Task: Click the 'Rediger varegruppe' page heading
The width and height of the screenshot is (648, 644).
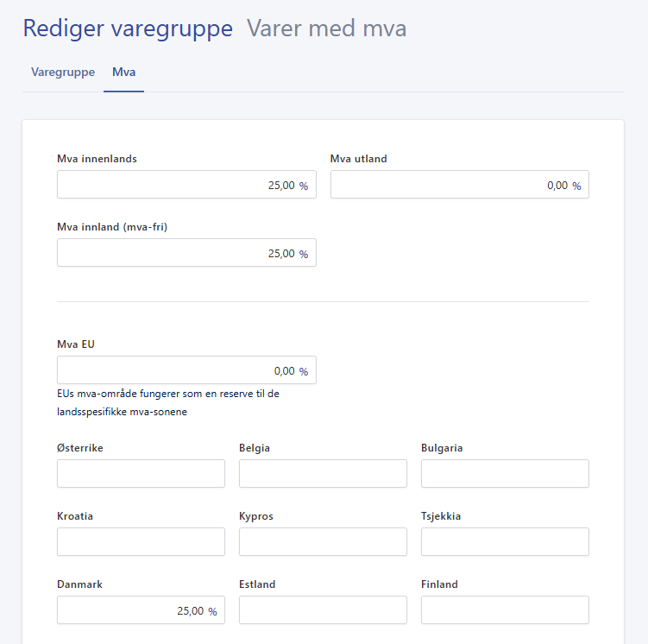Action: point(128,28)
